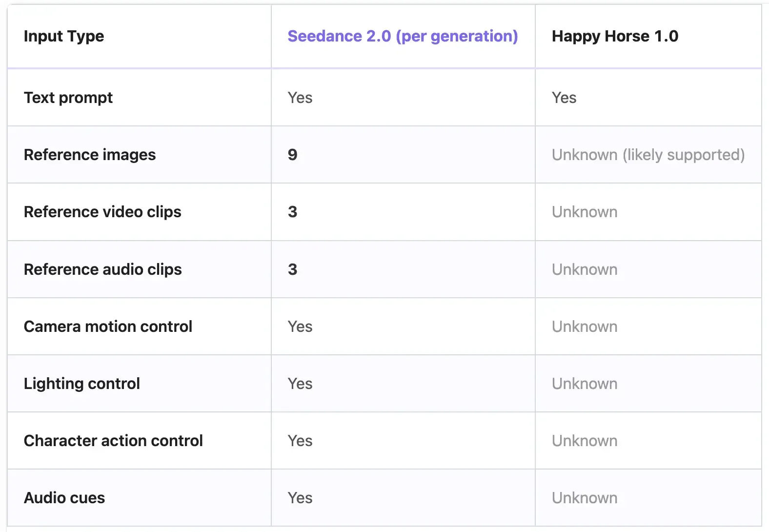Viewport: 769px width, 532px height.
Task: Select the "Camera motion control" row label
Action: tap(108, 327)
